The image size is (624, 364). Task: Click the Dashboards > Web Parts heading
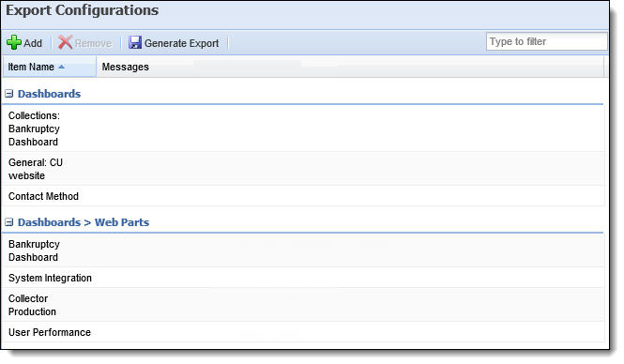(x=84, y=222)
